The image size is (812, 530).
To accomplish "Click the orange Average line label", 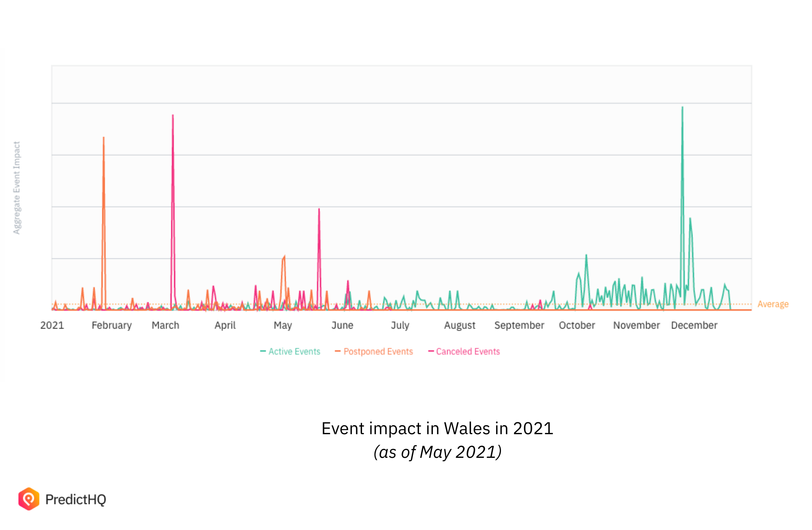I will (772, 304).
